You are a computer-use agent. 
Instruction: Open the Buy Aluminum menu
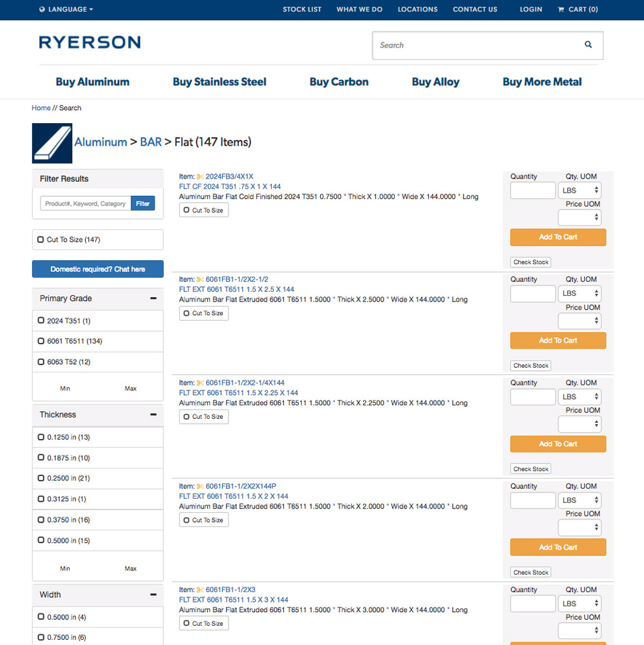[93, 82]
